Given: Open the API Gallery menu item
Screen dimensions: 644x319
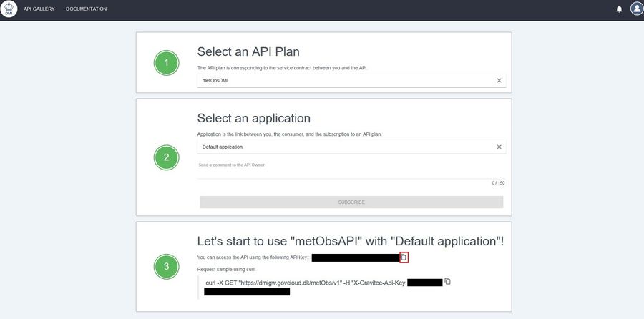Looking at the screenshot, I should (x=39, y=9).
